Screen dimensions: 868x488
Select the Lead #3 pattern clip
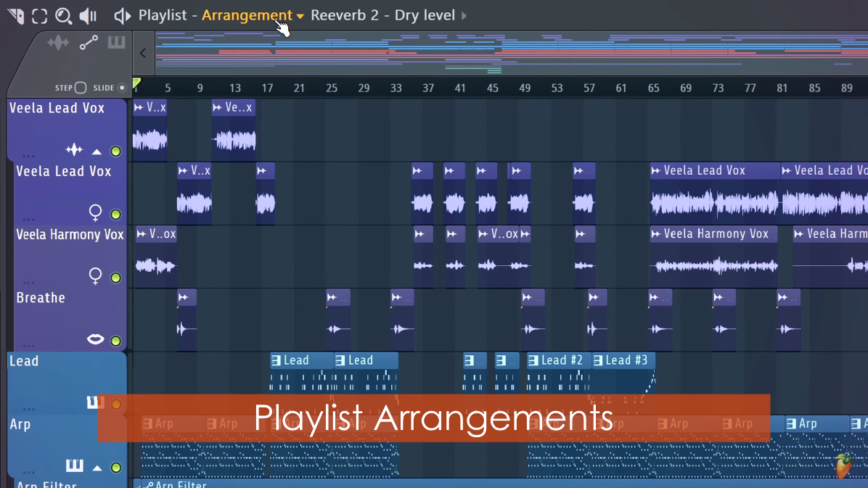coord(624,360)
